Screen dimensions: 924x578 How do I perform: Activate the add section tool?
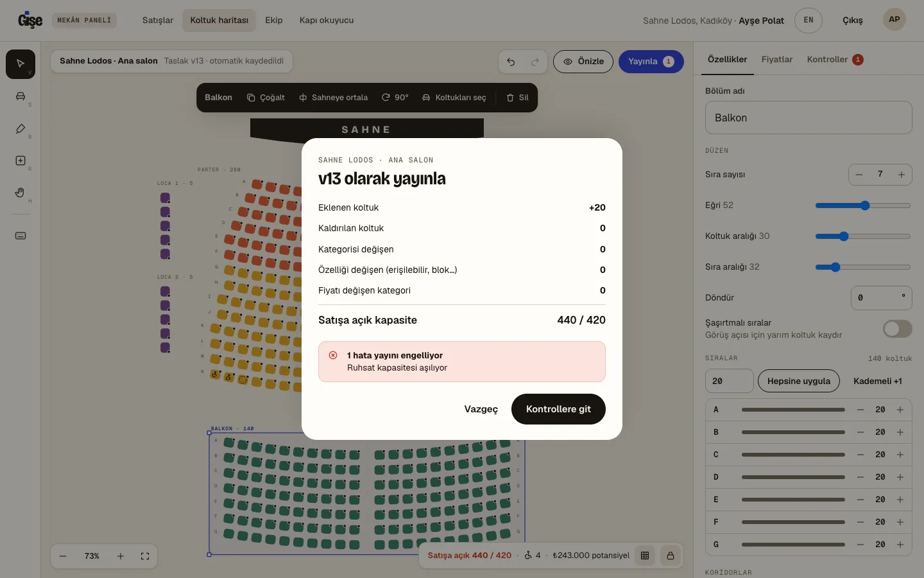(21, 161)
